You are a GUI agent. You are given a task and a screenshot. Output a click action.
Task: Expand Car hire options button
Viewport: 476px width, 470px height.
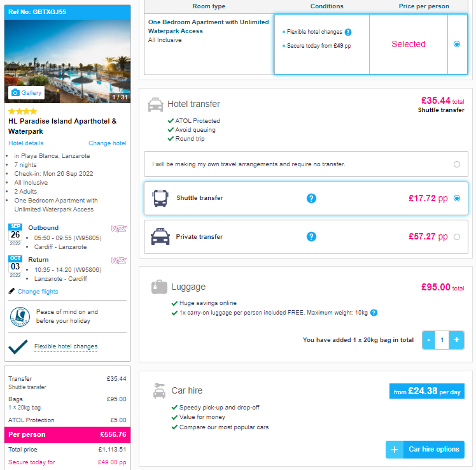tap(425, 450)
